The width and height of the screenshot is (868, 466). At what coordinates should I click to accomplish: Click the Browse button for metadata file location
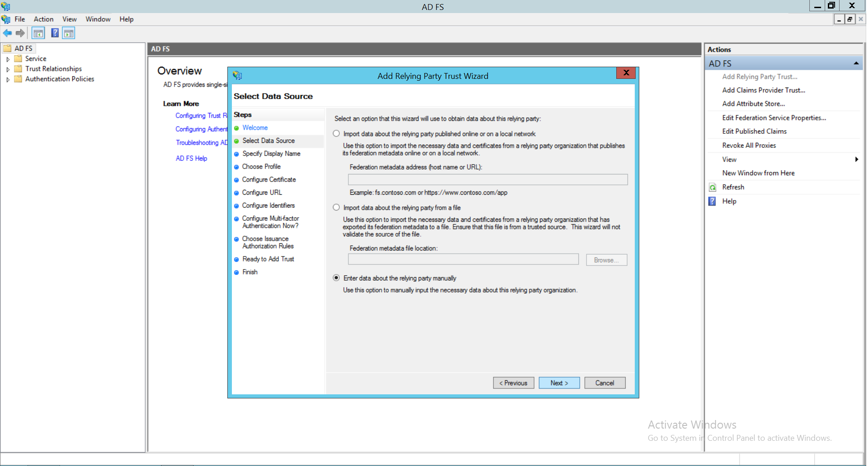pos(606,260)
